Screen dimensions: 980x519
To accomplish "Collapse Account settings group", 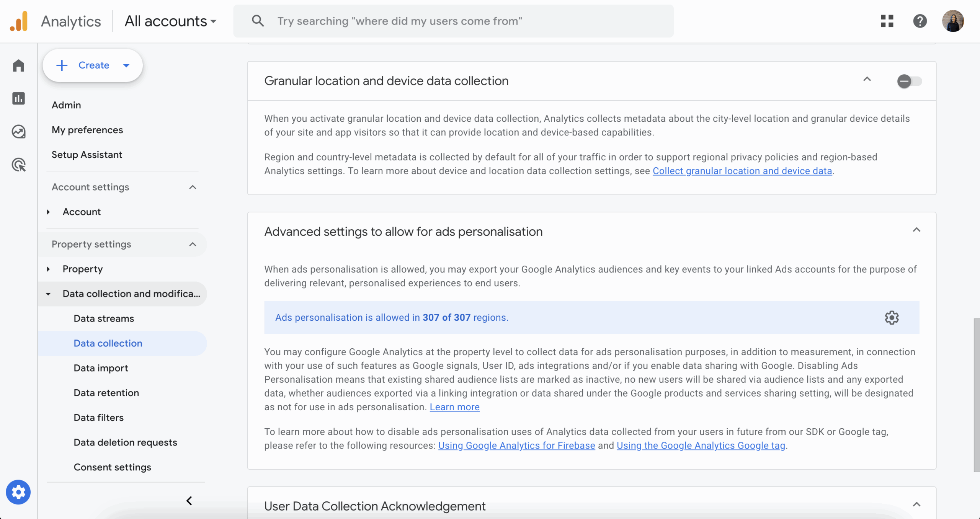I will tap(193, 187).
